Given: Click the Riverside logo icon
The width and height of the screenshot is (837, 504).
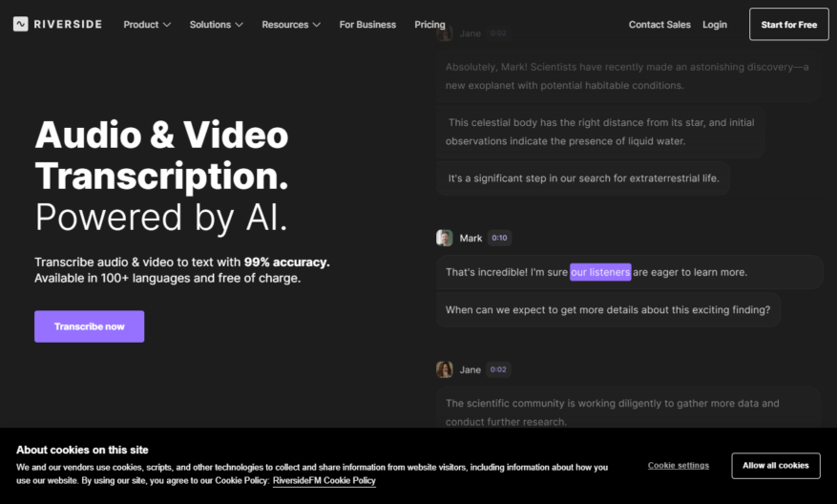Looking at the screenshot, I should (20, 24).
